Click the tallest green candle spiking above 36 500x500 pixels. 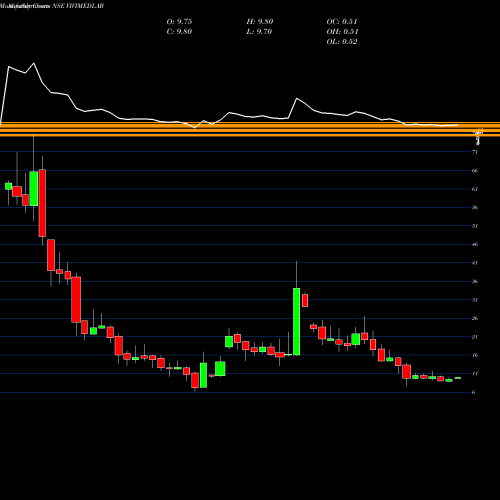point(296,321)
